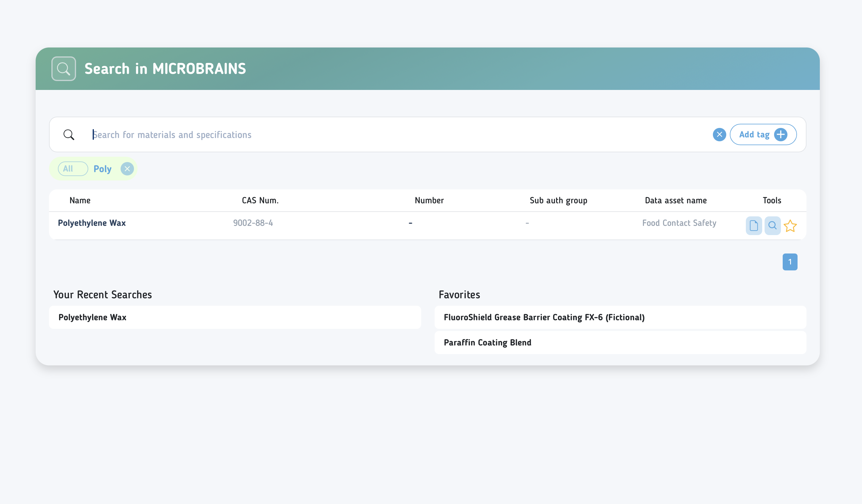Click the Favorites heading
The width and height of the screenshot is (862, 504).
click(460, 295)
